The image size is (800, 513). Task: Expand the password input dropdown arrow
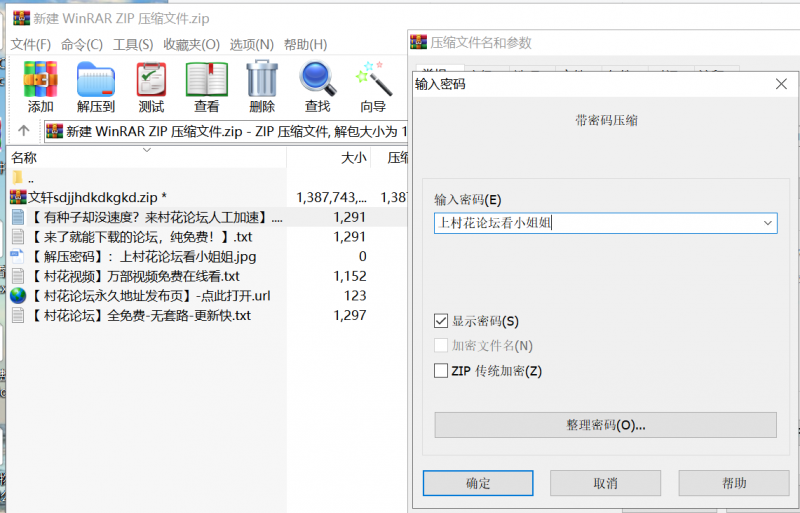point(767,223)
